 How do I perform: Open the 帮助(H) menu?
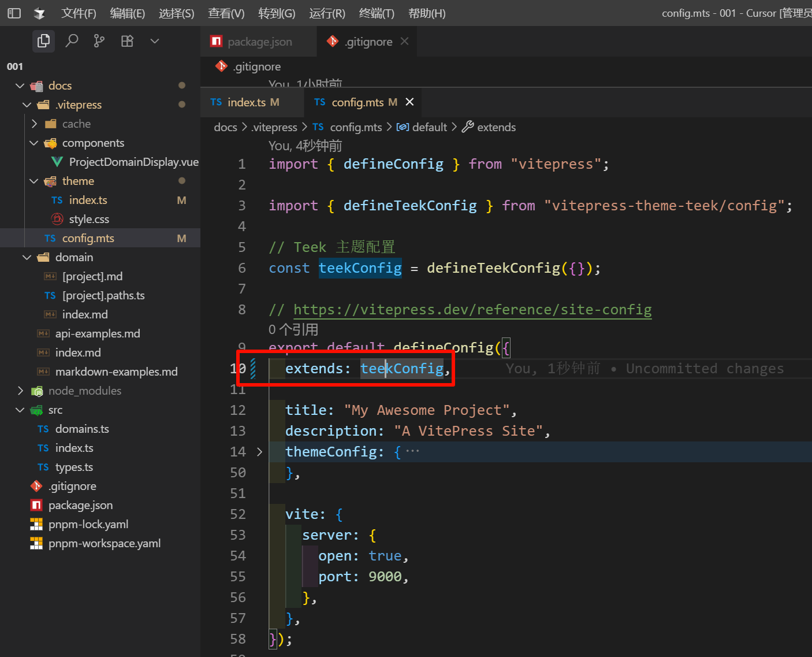point(427,13)
